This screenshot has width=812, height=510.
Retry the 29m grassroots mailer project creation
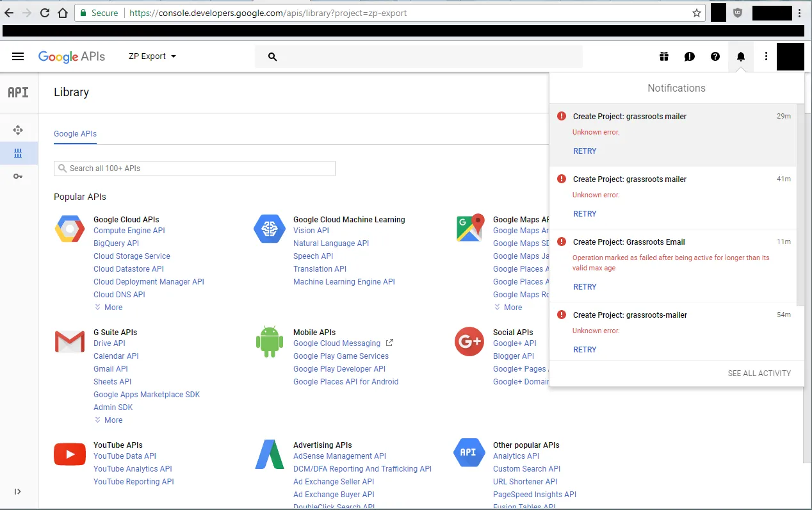tap(585, 151)
